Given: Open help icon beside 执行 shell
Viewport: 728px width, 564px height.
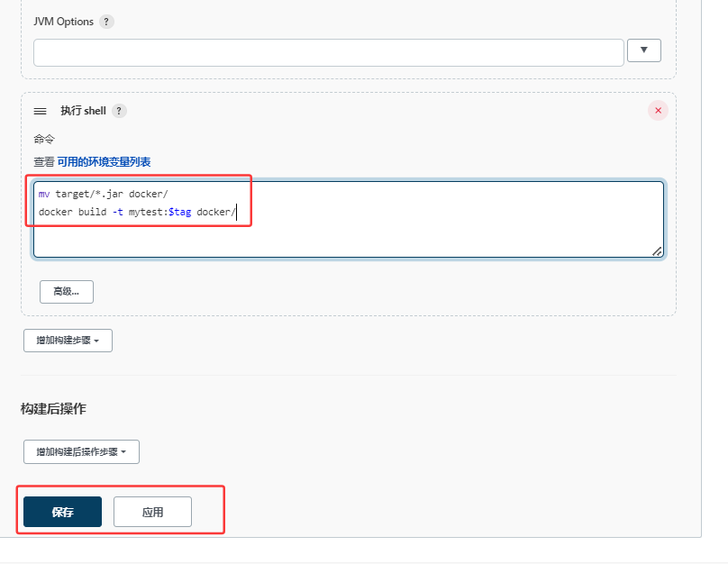Looking at the screenshot, I should tap(119, 111).
